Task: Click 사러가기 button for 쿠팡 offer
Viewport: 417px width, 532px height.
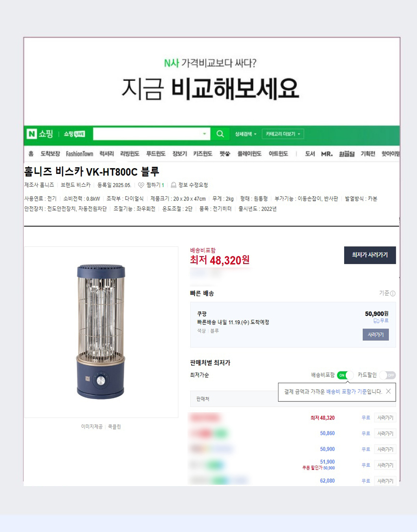Action: tap(375, 334)
